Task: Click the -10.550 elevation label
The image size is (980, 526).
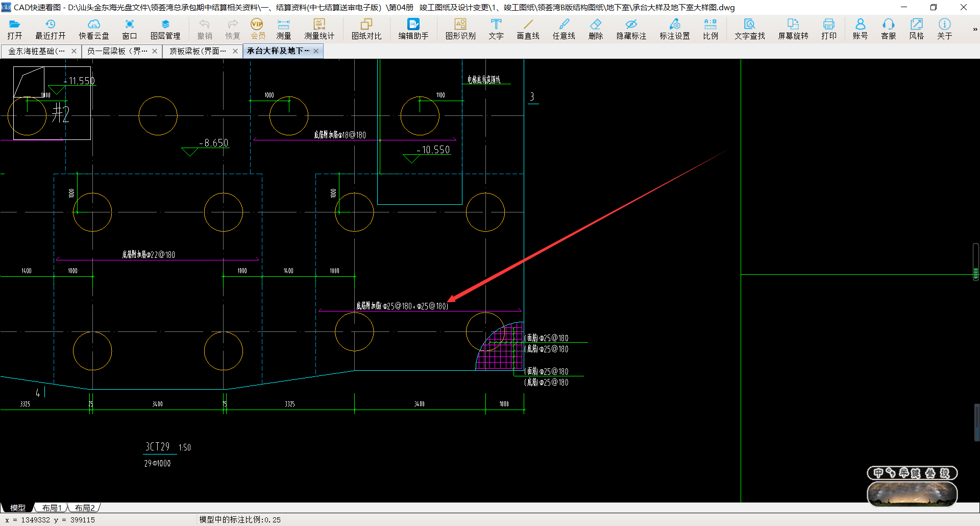Action: coord(433,150)
